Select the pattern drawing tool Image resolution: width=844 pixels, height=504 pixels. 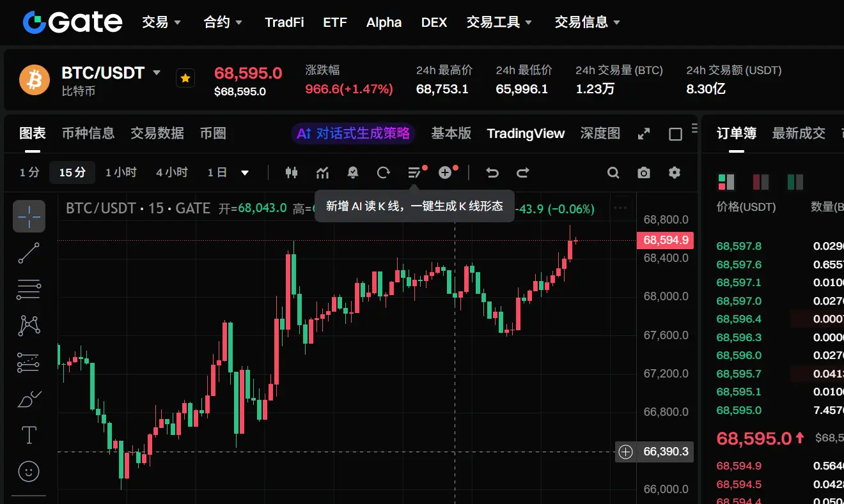pos(29,326)
